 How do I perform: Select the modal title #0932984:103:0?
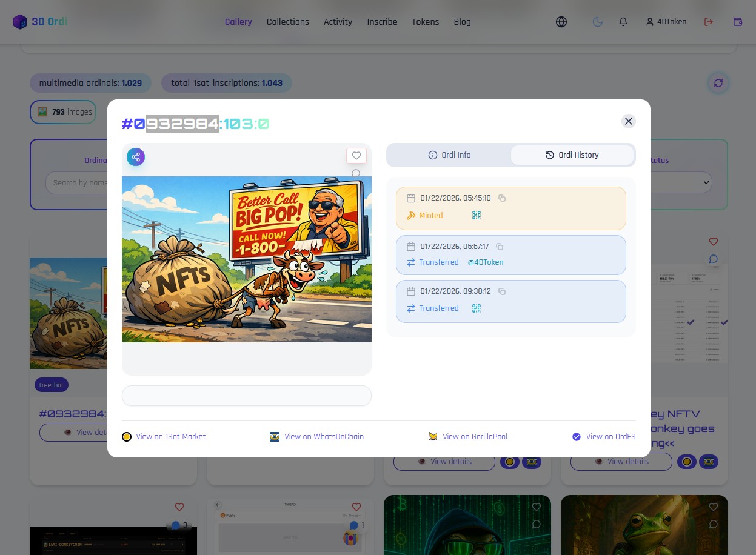(x=195, y=124)
